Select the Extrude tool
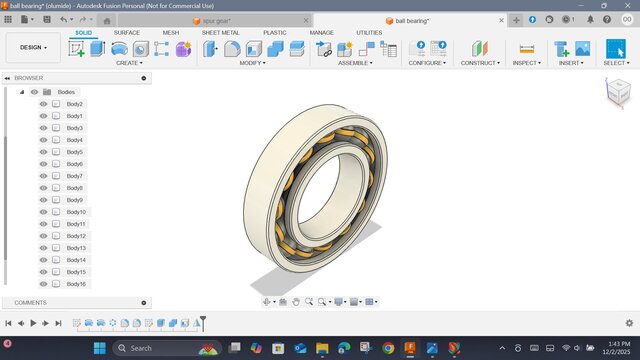The image size is (640, 360). click(98, 49)
